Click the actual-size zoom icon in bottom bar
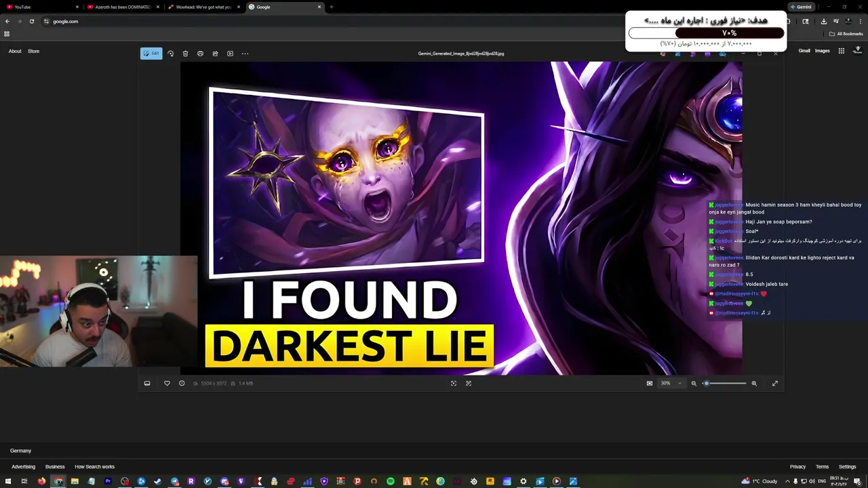Screen dimensions: 868x488 pyautogui.click(x=469, y=383)
